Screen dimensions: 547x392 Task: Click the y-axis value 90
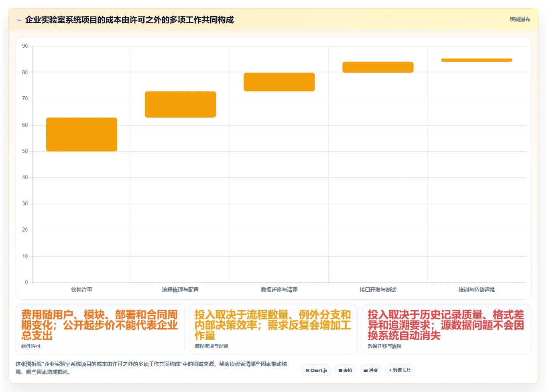pyautogui.click(x=25, y=46)
